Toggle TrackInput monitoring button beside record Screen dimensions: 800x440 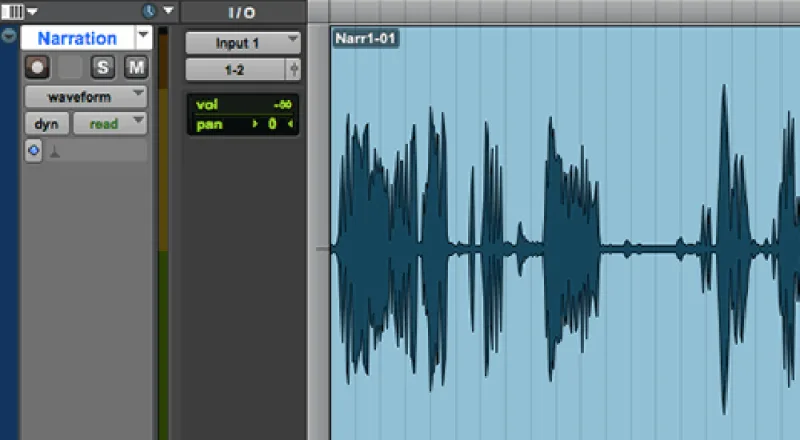click(x=70, y=67)
